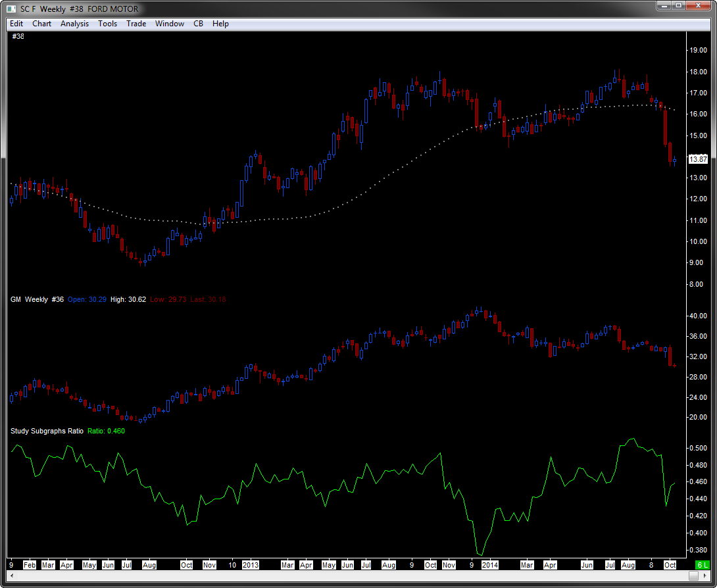717x588 pixels.
Task: Open the Tools menu
Action: pos(107,24)
